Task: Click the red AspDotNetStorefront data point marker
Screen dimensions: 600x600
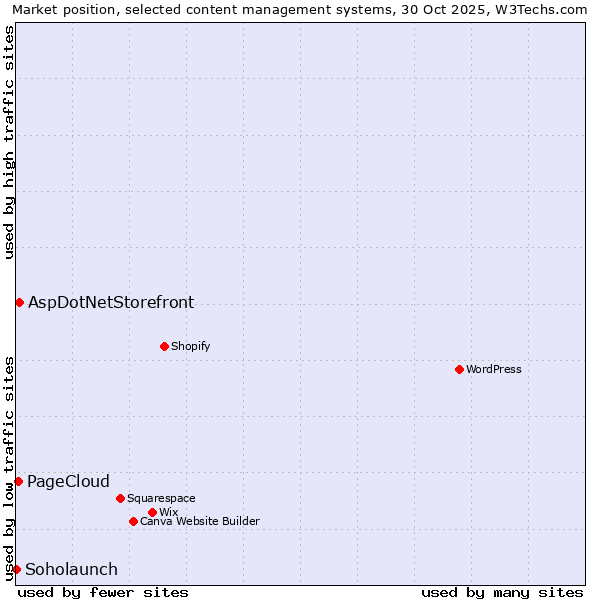Action: 19,302
